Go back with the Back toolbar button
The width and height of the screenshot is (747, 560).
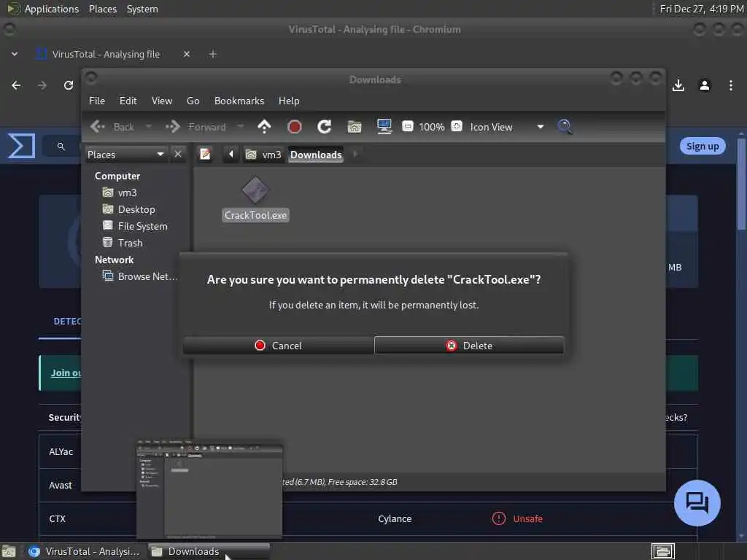pos(112,127)
